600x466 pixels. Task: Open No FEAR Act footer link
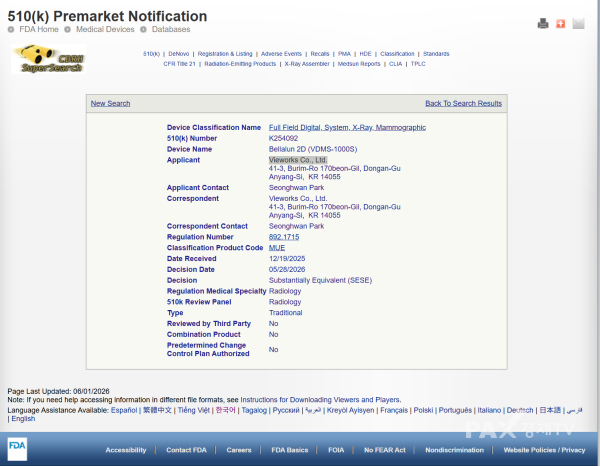point(385,450)
